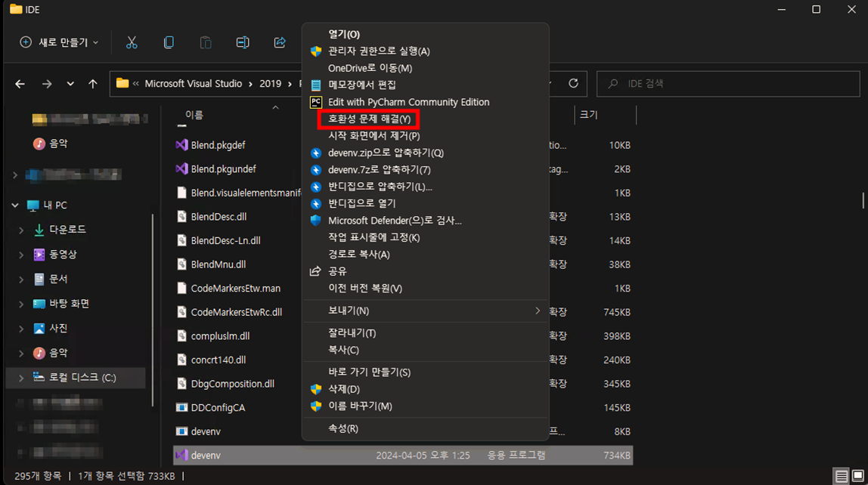Open 문서 folder in sidebar
The width and height of the screenshot is (868, 485).
tap(58, 279)
